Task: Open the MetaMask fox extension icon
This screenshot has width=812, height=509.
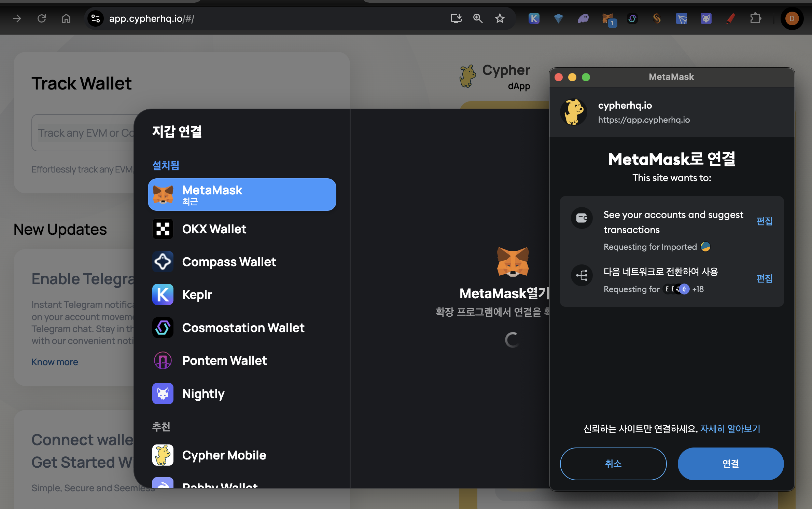Action: point(607,18)
